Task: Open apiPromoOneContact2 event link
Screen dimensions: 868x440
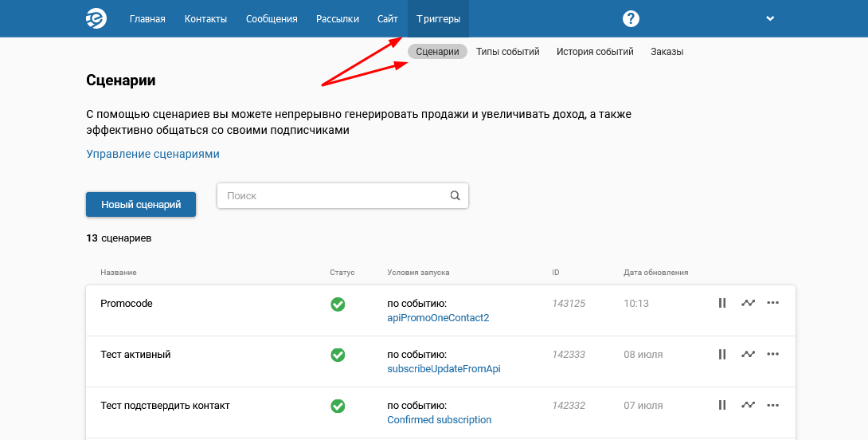Action: coord(438,318)
